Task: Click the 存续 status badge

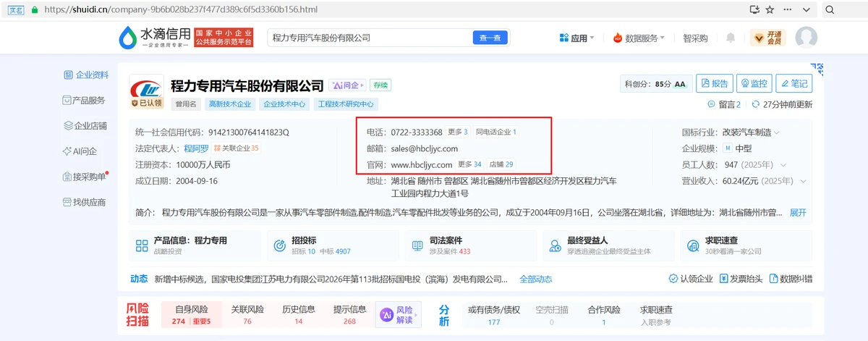Action: (381, 85)
